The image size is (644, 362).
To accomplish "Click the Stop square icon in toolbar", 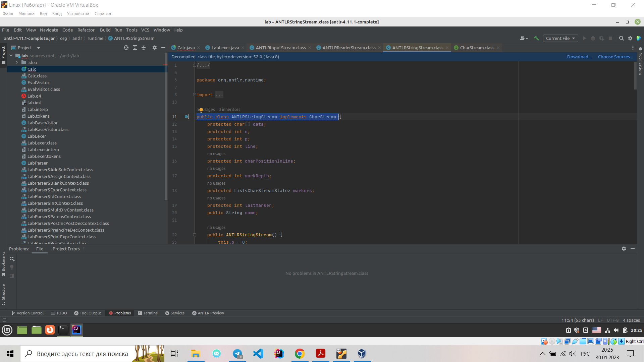I will 610,38.
